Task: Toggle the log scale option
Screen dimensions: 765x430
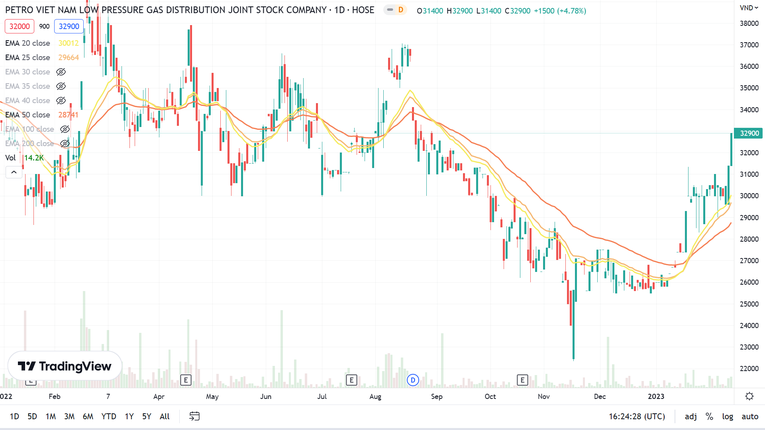Action: click(727, 416)
